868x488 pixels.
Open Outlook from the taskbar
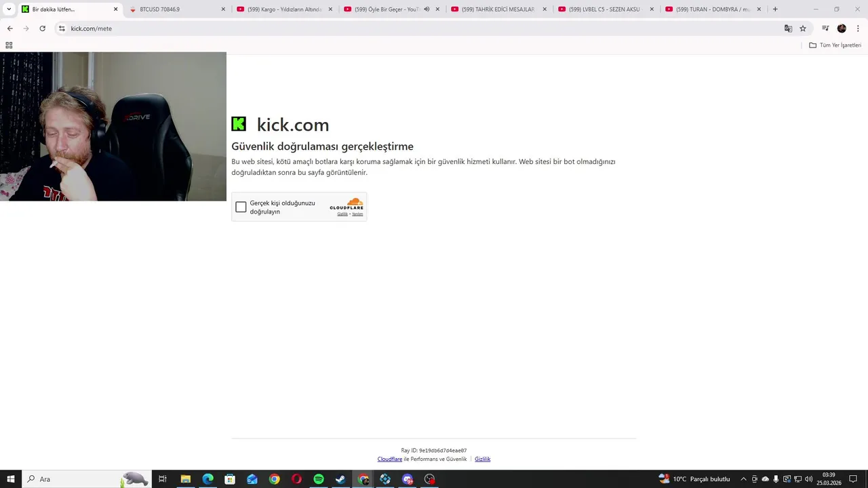[252, 479]
